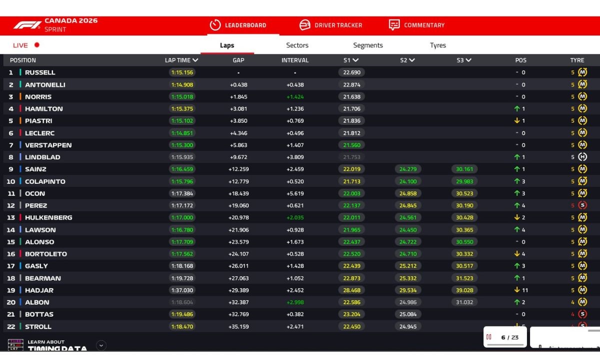Click the Gap column header
Image resolution: width=600 pixels, height=364 pixels.
coord(238,60)
